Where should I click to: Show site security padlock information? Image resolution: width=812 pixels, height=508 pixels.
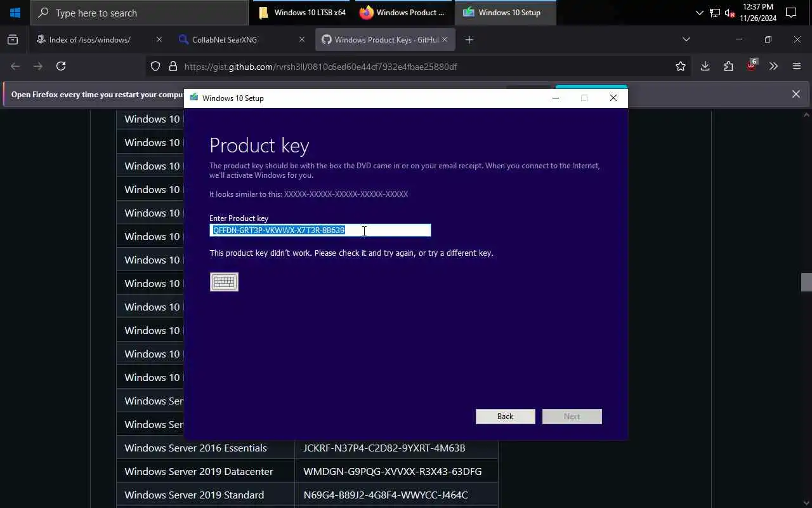173,66
